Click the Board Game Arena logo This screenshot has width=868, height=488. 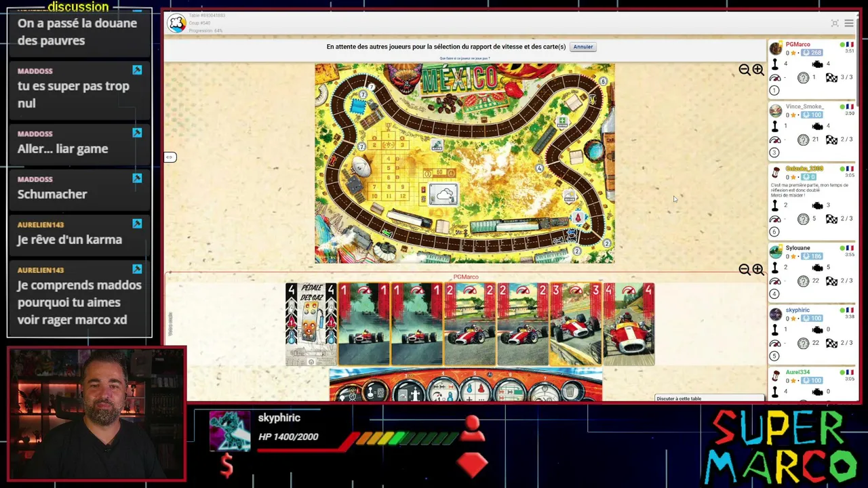tap(177, 23)
